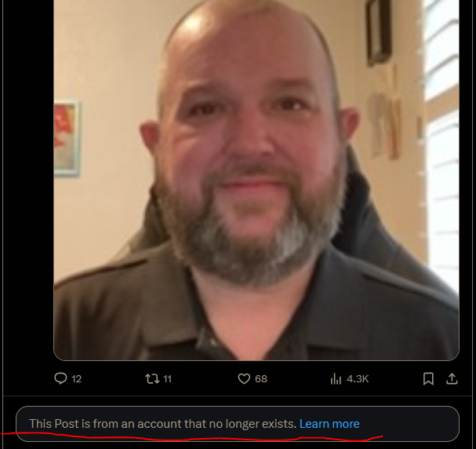Click the red painting on the photo's left wall
476x449 pixels.
point(67,139)
